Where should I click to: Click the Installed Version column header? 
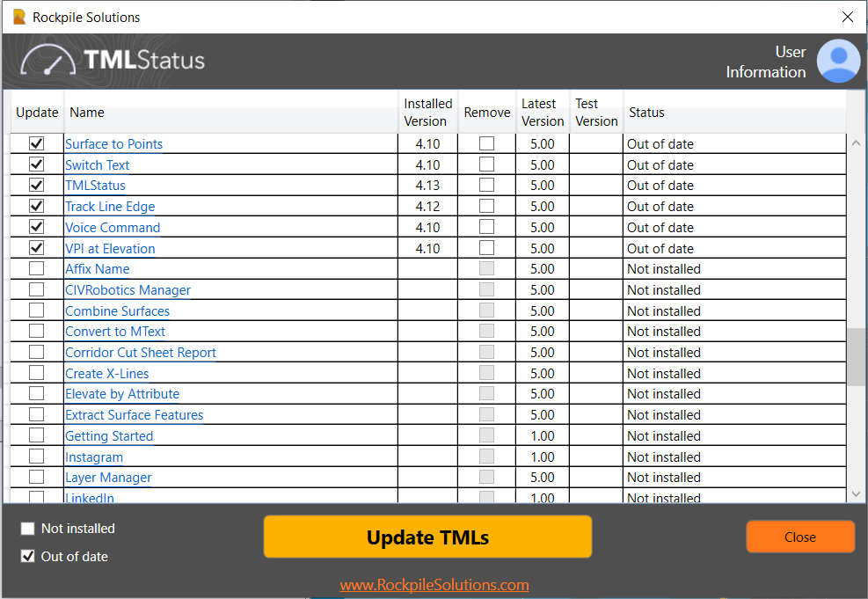(x=427, y=112)
